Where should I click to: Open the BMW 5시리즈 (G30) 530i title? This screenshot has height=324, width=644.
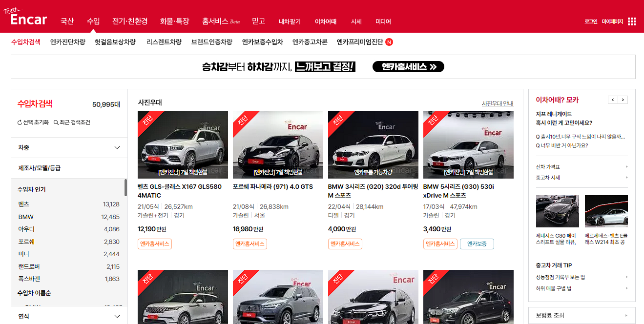[x=459, y=191]
